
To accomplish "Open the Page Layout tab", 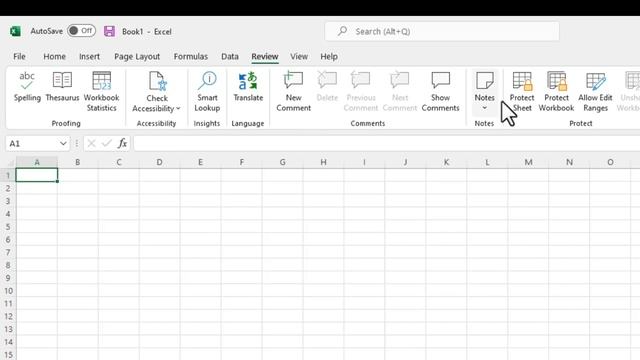I will pos(137,56).
